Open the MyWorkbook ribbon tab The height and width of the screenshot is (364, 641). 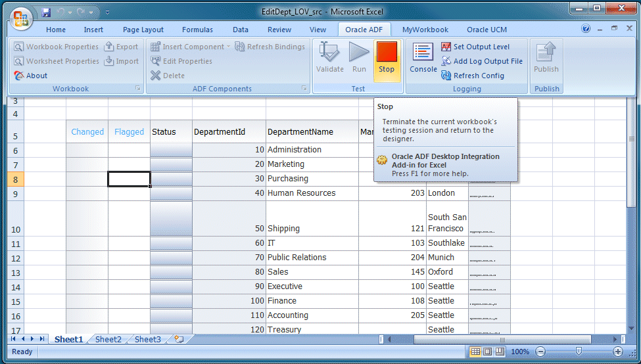(x=425, y=30)
